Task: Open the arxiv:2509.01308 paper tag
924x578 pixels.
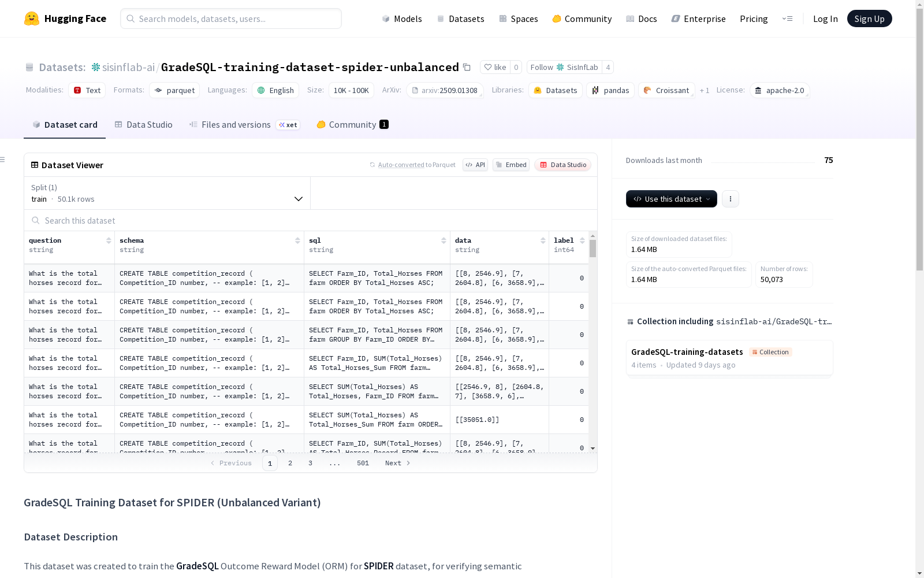Action: (445, 90)
